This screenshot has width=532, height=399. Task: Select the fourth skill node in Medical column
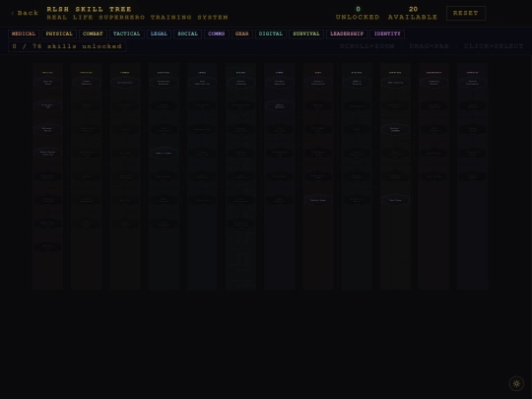pyautogui.click(x=48, y=153)
